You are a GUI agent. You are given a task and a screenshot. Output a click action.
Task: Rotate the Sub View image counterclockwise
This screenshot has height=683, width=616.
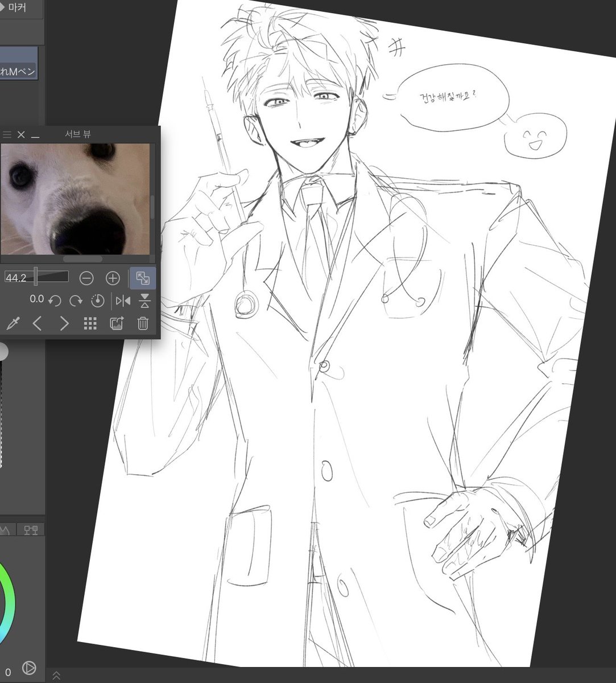(x=55, y=301)
